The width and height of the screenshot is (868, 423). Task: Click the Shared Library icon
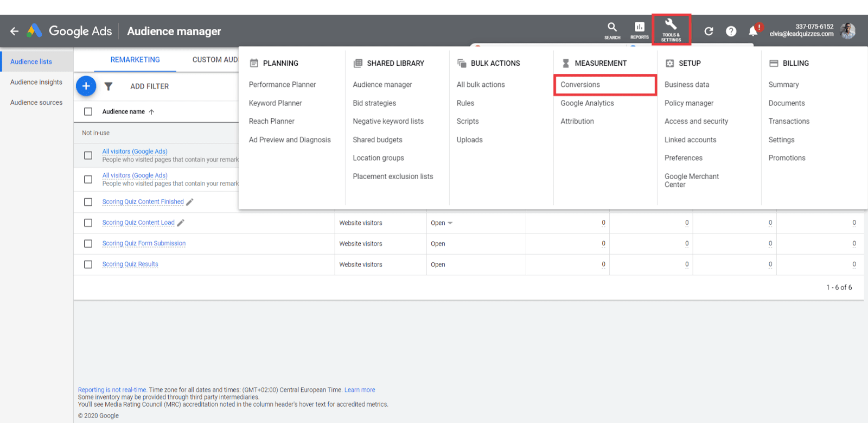(358, 63)
